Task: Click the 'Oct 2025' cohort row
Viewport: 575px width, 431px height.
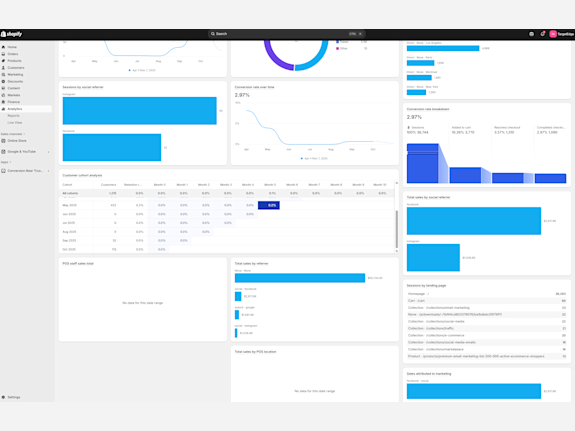Action: tap(227, 249)
